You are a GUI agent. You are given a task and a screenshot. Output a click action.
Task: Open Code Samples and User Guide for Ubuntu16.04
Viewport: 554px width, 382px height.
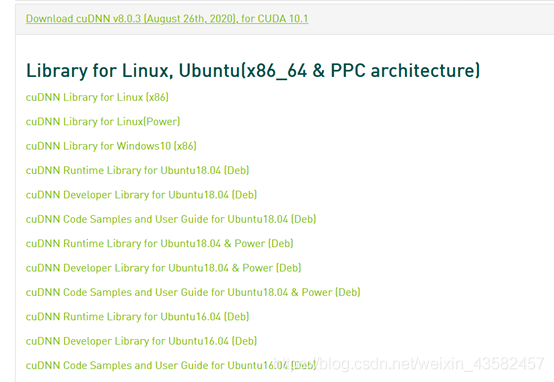(171, 365)
